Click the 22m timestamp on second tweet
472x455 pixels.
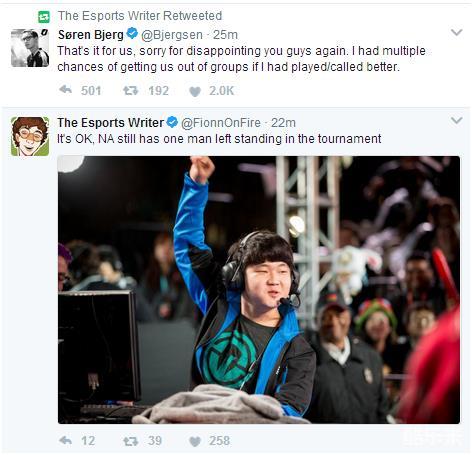(x=283, y=123)
